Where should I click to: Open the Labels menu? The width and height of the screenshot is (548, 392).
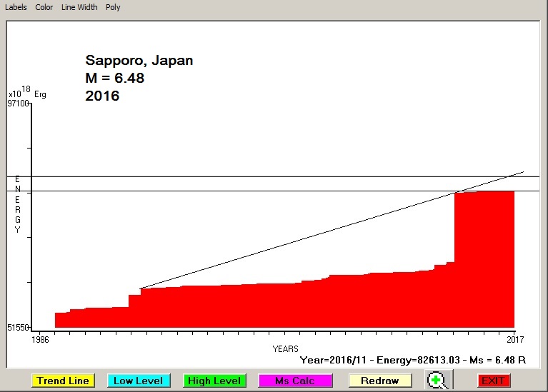click(x=16, y=7)
